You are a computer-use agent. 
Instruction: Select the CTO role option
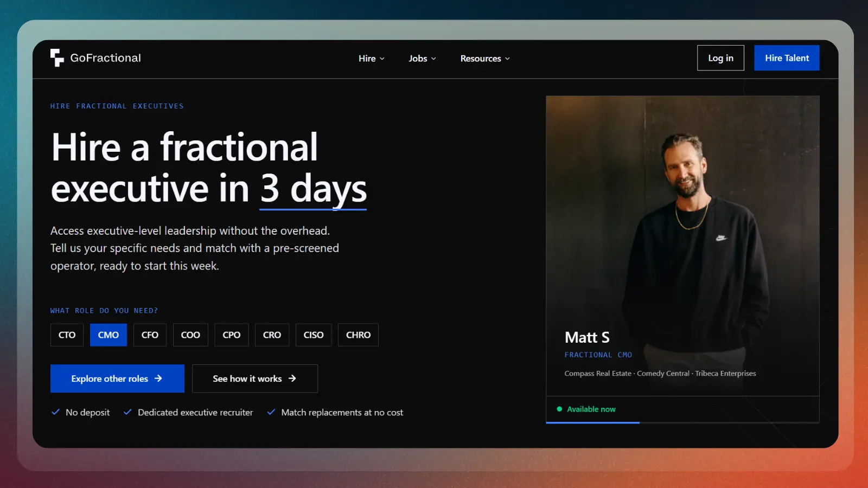tap(67, 335)
